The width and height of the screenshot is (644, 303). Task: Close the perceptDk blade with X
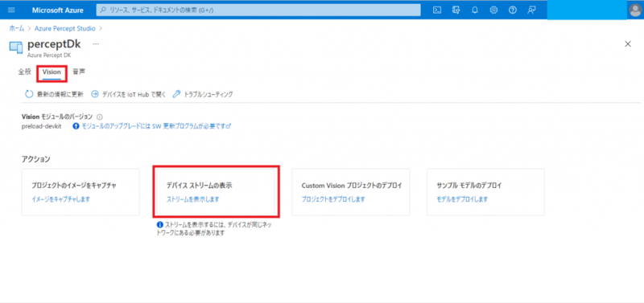(x=628, y=44)
